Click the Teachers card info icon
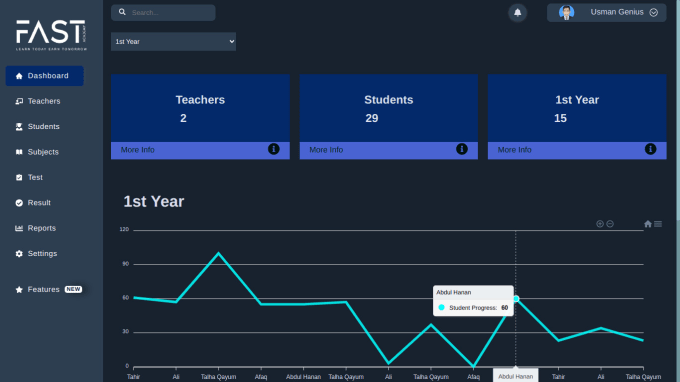 click(274, 149)
